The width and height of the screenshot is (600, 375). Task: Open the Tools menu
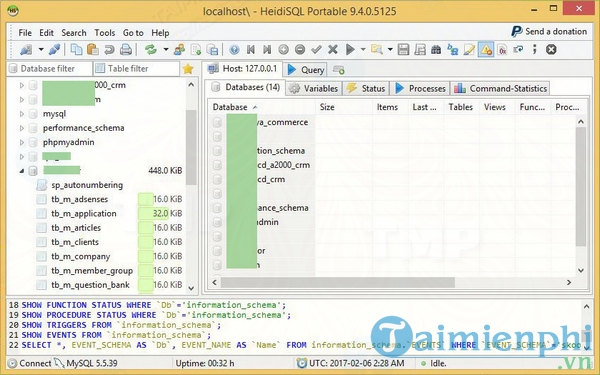104,33
